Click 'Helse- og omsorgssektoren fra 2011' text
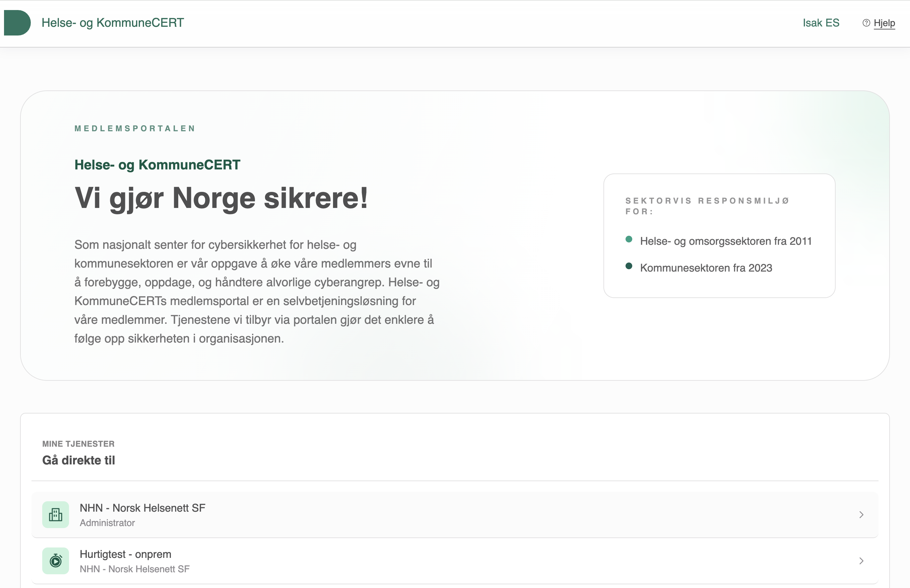Viewport: 910px width, 588px height. pyautogui.click(x=725, y=241)
